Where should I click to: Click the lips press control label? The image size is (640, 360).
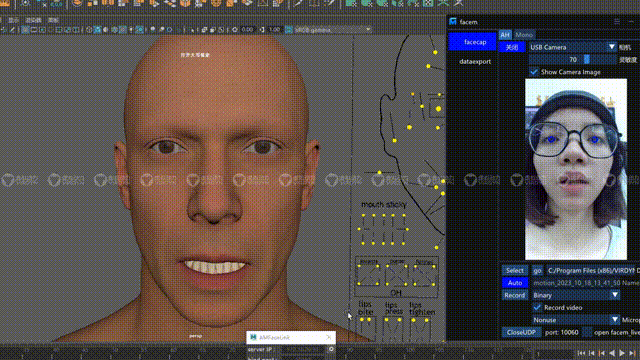point(394,309)
